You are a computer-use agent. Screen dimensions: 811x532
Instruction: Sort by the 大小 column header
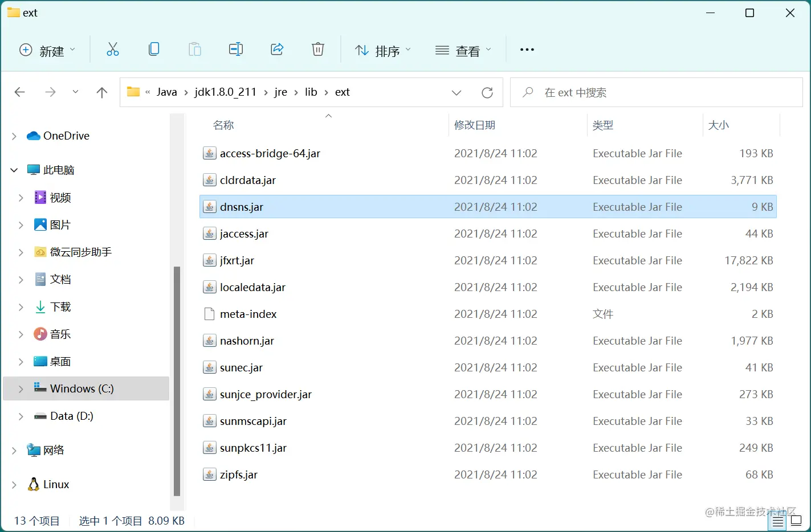(x=719, y=125)
